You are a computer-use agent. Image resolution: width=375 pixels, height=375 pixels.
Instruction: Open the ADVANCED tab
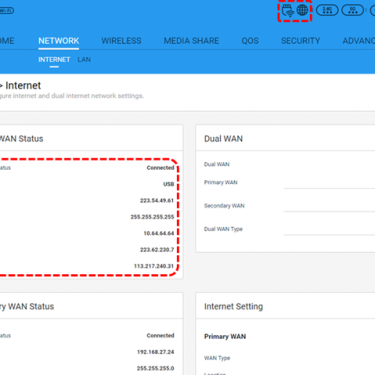tap(359, 41)
